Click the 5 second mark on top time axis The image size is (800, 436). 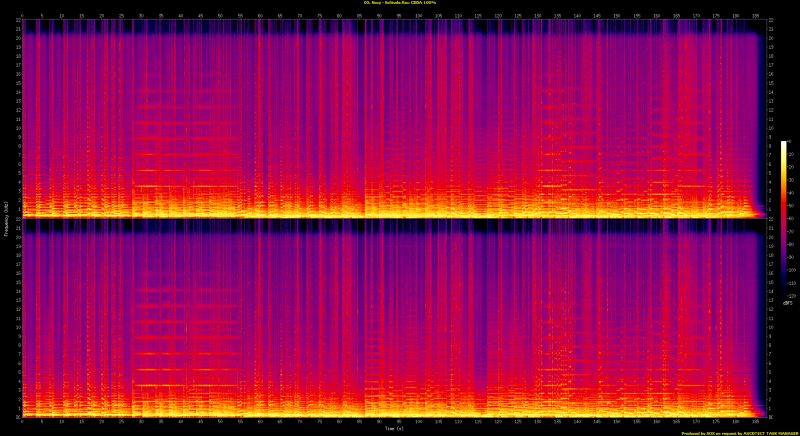coord(42,16)
